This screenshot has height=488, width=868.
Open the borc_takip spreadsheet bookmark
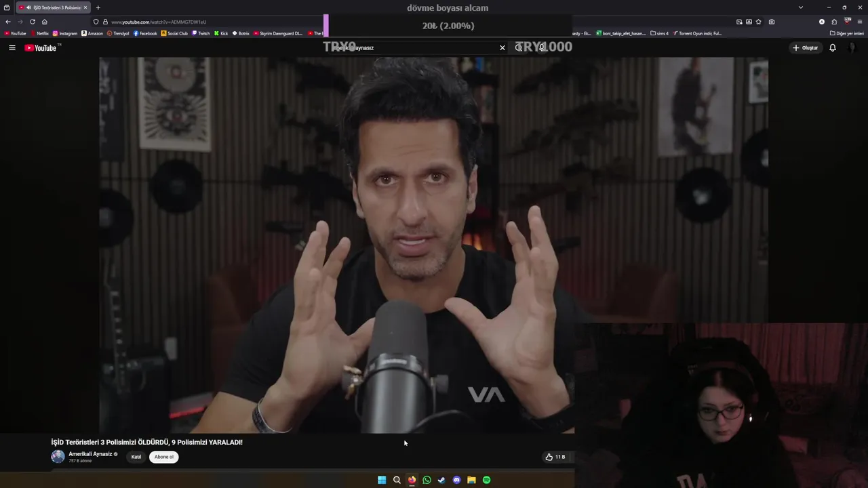point(621,33)
